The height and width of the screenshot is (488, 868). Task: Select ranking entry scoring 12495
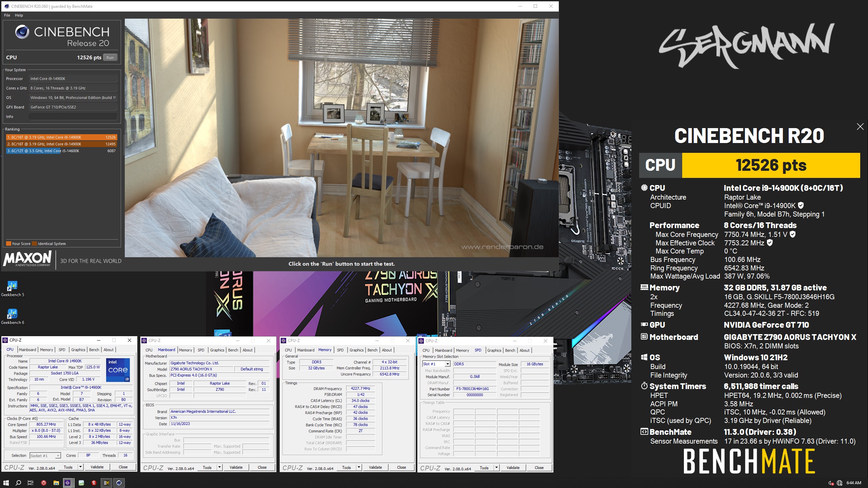tap(61, 144)
